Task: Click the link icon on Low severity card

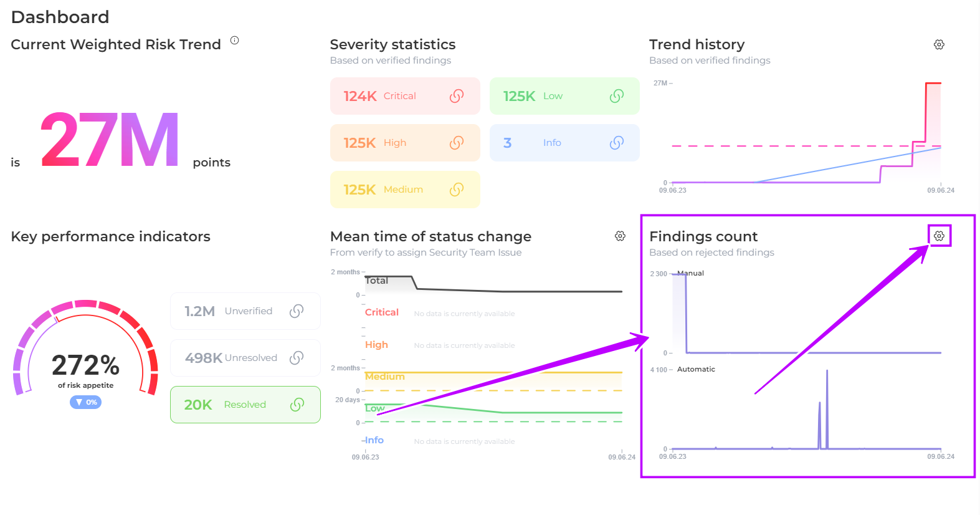Action: [617, 96]
